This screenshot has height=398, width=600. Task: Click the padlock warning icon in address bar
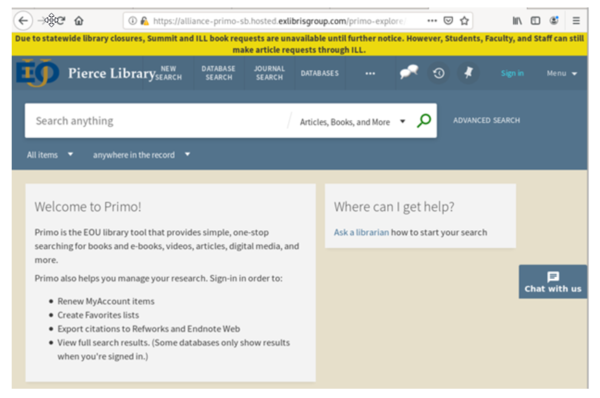[x=144, y=21]
